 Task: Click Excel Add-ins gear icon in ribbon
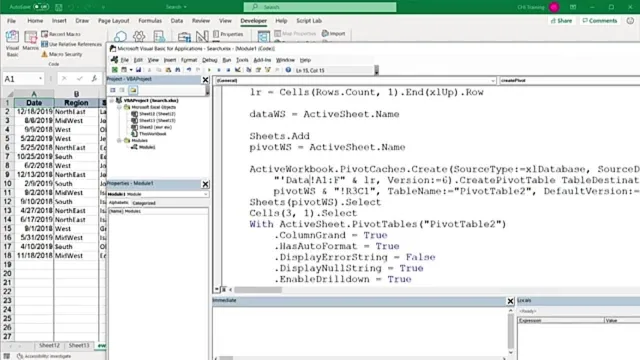click(139, 36)
